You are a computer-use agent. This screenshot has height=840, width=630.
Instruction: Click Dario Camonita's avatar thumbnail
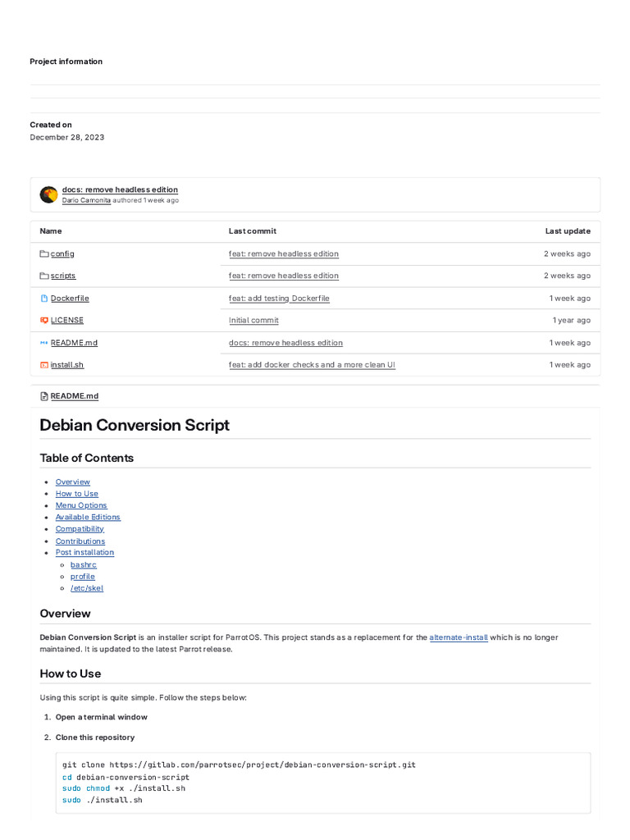click(x=48, y=194)
